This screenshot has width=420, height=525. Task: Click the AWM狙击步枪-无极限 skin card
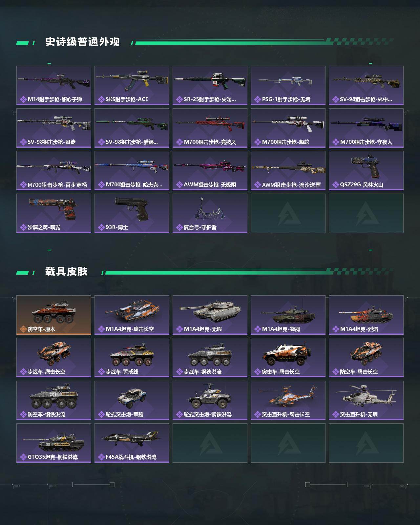(210, 171)
